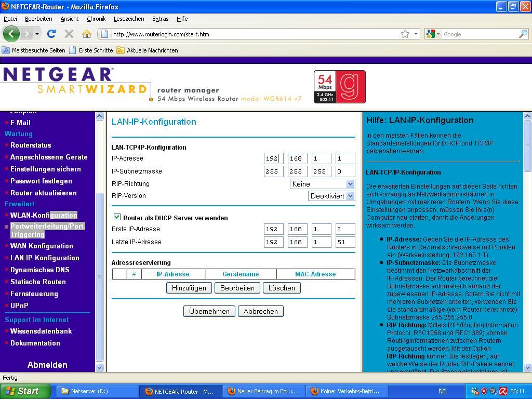This screenshot has width=532, height=399.
Task: Click inside the Google search box
Action: pos(479,34)
